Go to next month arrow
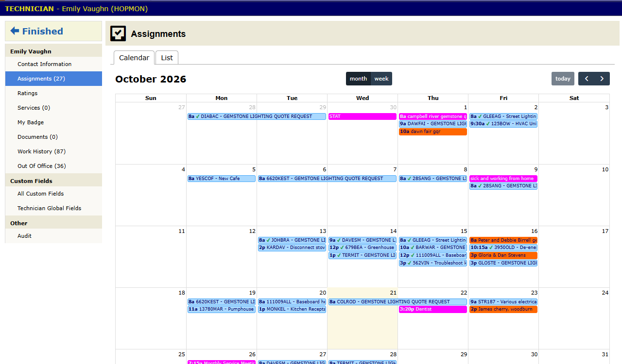Screen dimensions: 622x364 click(x=602, y=79)
